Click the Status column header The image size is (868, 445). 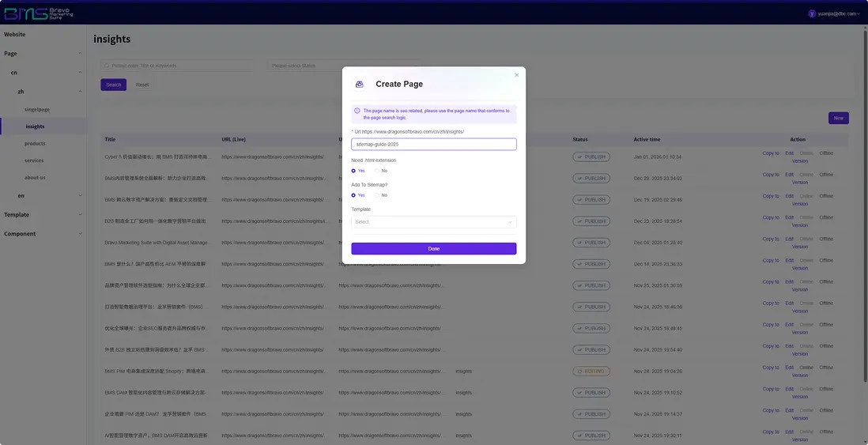580,139
